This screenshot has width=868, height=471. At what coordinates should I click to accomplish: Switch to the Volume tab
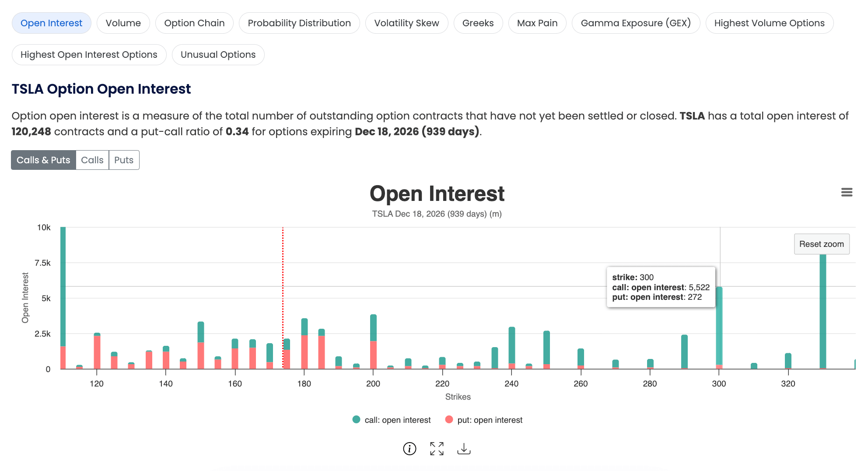pos(123,23)
